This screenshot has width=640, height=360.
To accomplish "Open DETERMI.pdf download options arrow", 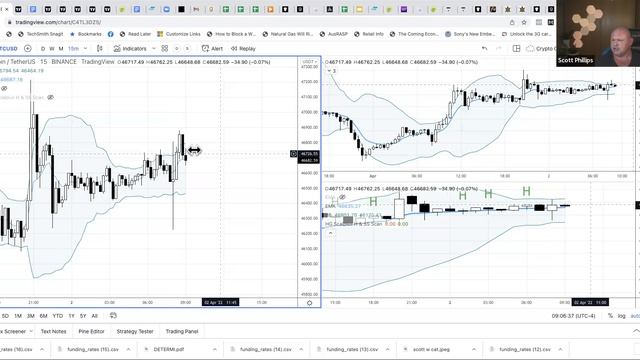I will [x=214, y=349].
